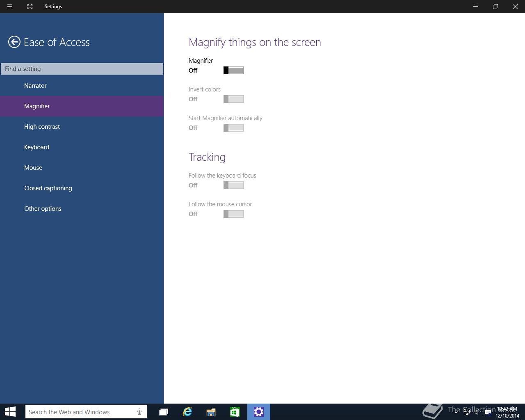Close the Settings window
525x420 pixels.
coord(515,7)
